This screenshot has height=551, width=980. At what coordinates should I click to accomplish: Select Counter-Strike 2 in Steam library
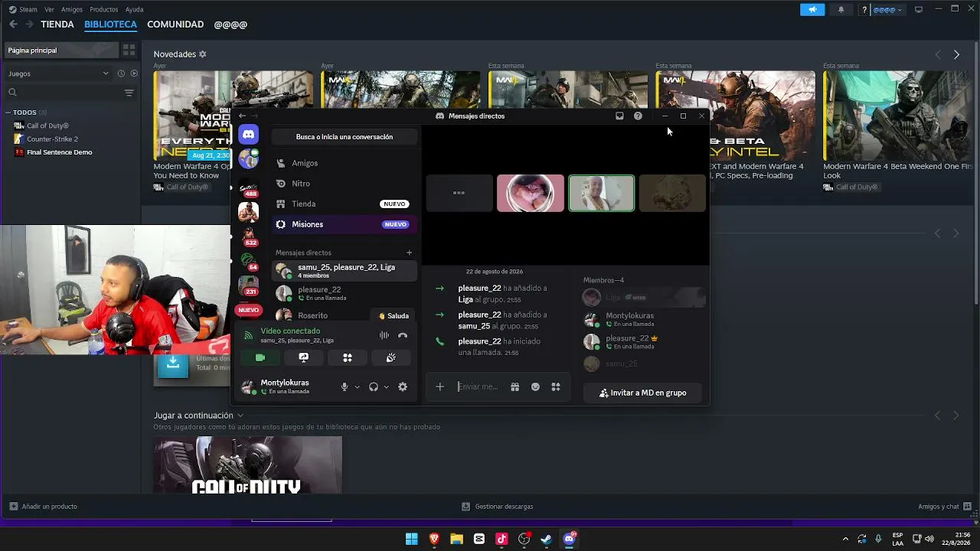pos(52,139)
